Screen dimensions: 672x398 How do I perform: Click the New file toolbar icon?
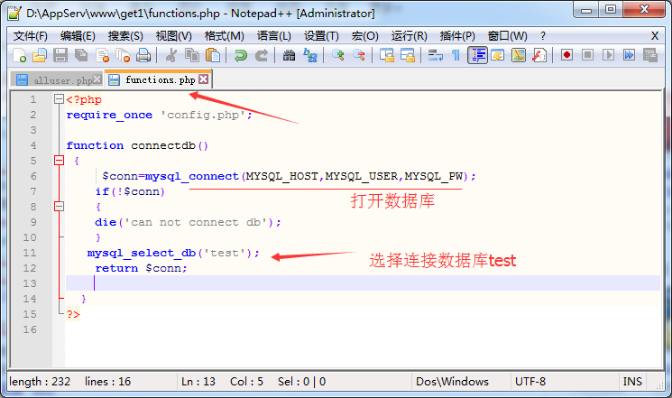tap(19, 55)
